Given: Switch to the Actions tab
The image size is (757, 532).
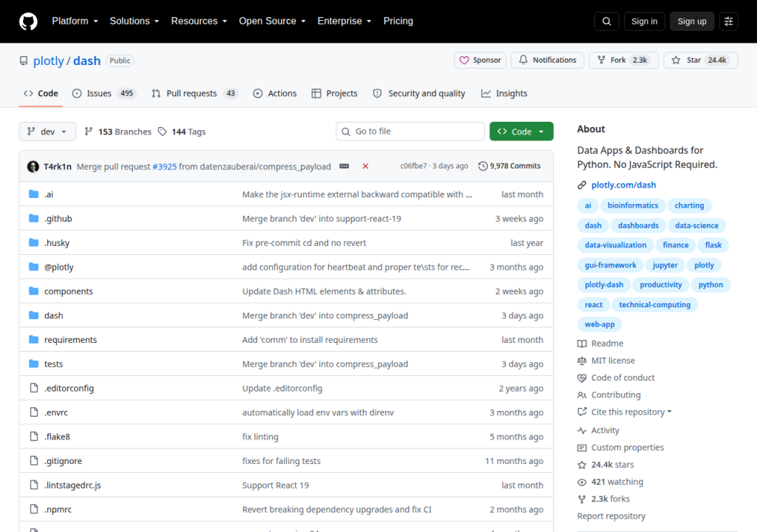Looking at the screenshot, I should pos(275,93).
